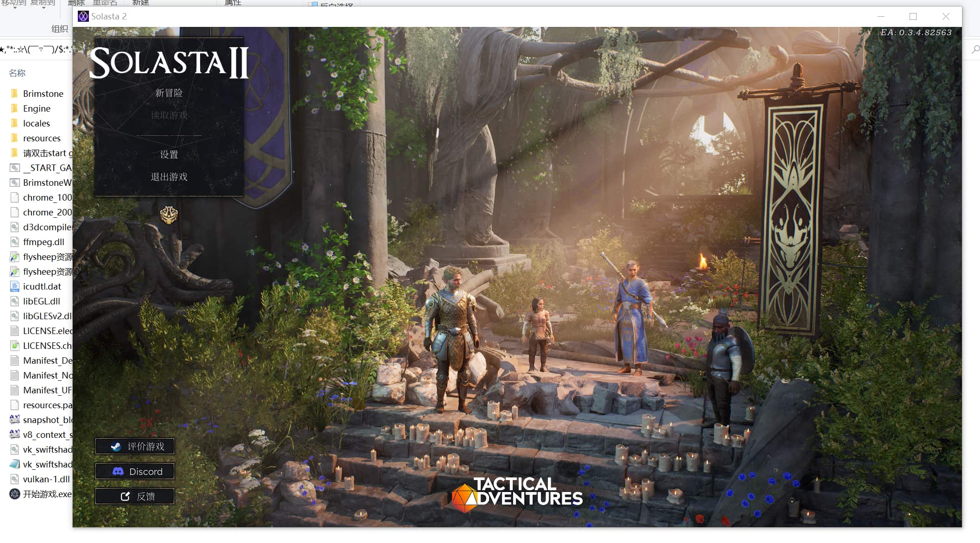Viewport: 980px width, 543px height.
Task: Click the icudtl.dat file icon
Action: click(x=14, y=286)
